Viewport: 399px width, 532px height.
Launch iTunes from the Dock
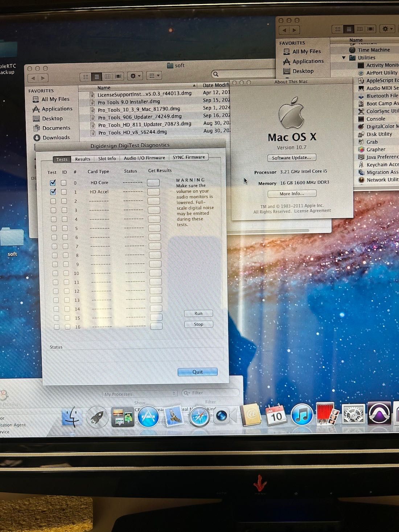pyautogui.click(x=302, y=414)
